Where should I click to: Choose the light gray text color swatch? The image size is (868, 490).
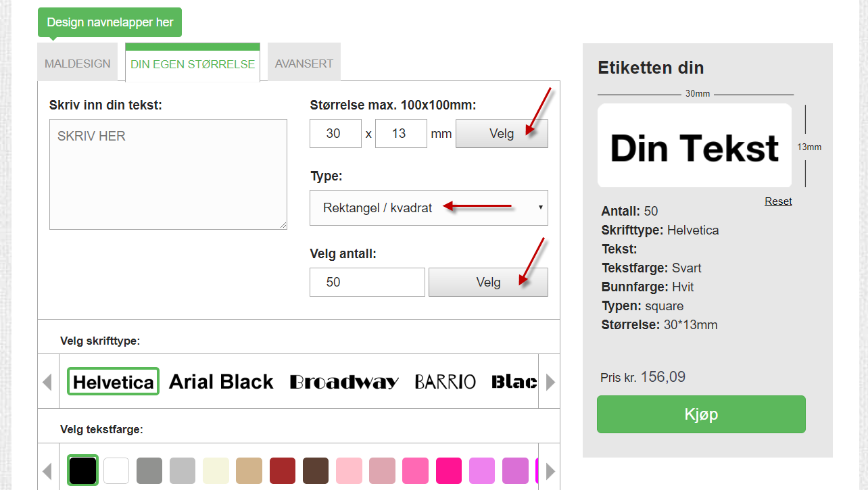(183, 470)
